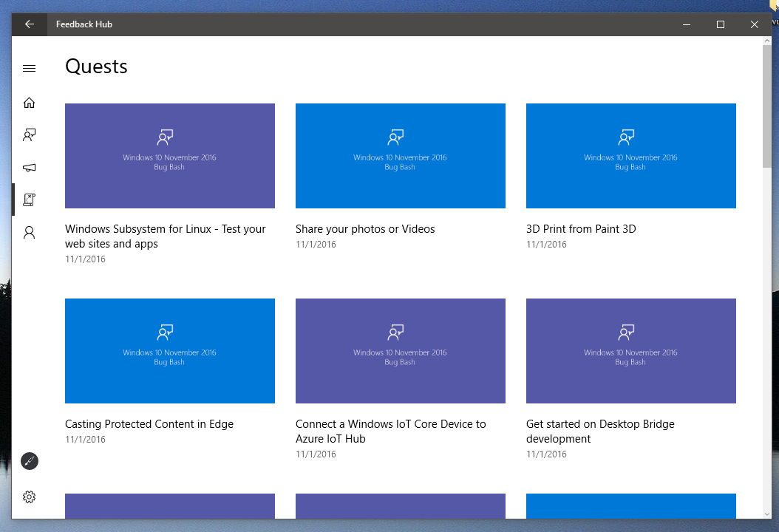Maximize the Feedback Hub window
The height and width of the screenshot is (532, 779).
pos(721,24)
